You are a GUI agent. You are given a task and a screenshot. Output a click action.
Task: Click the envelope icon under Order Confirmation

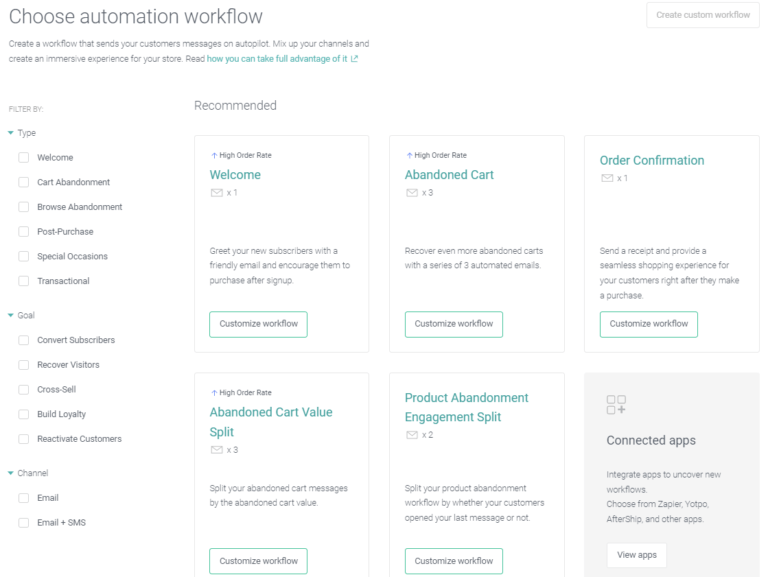[x=606, y=178]
